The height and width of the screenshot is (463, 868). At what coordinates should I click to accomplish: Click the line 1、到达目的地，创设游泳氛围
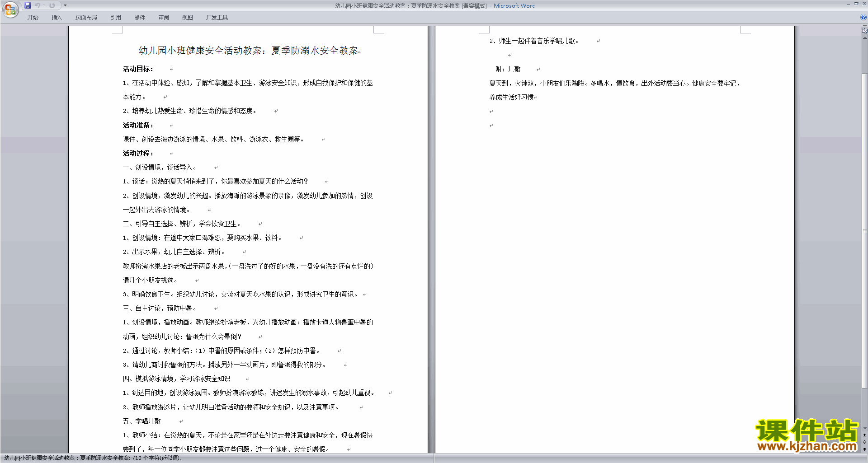tap(249, 393)
